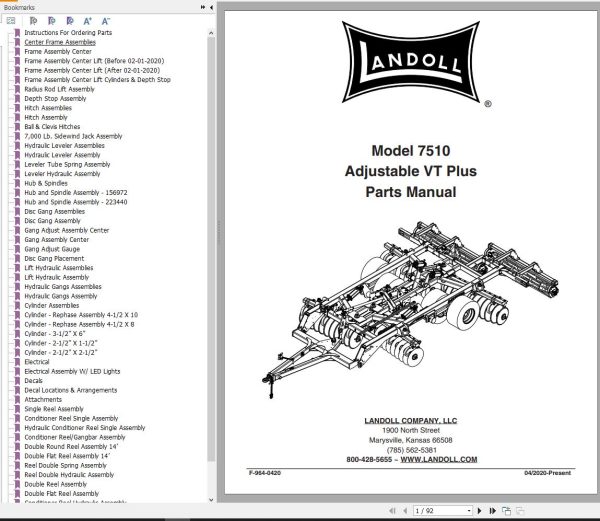Open Decal Locations & Arrangements bookmark
The width and height of the screenshot is (600, 521).
[70, 390]
